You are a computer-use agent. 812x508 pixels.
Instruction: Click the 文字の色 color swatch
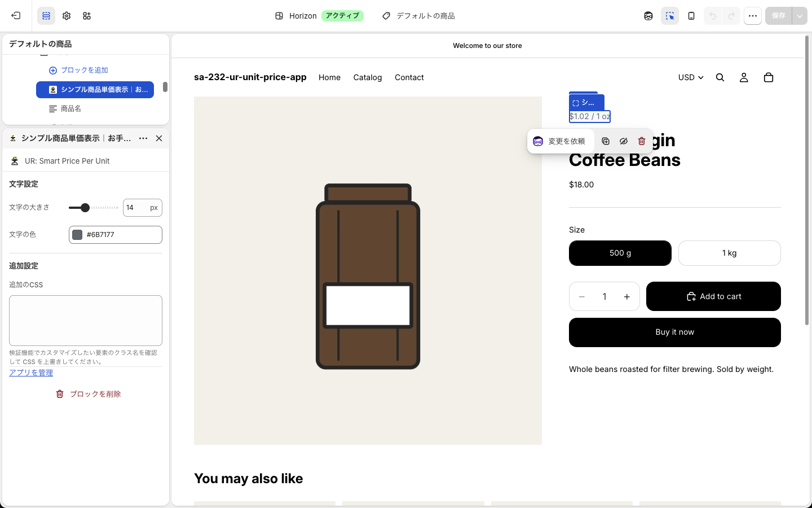[78, 235]
